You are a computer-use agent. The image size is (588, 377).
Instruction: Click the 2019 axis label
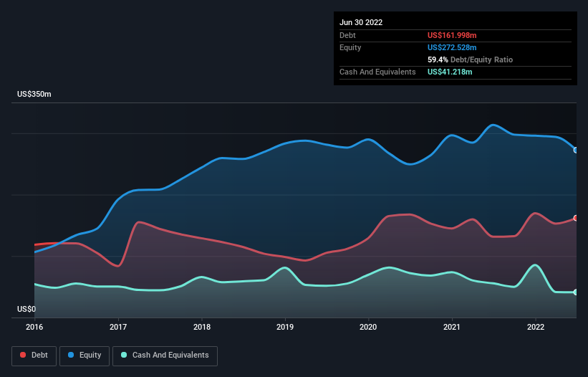pyautogui.click(x=285, y=327)
